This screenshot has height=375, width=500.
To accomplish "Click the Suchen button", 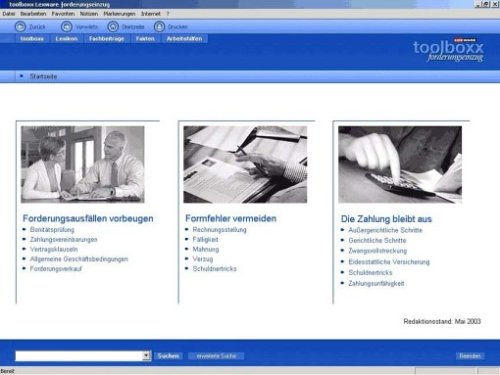I will (168, 356).
